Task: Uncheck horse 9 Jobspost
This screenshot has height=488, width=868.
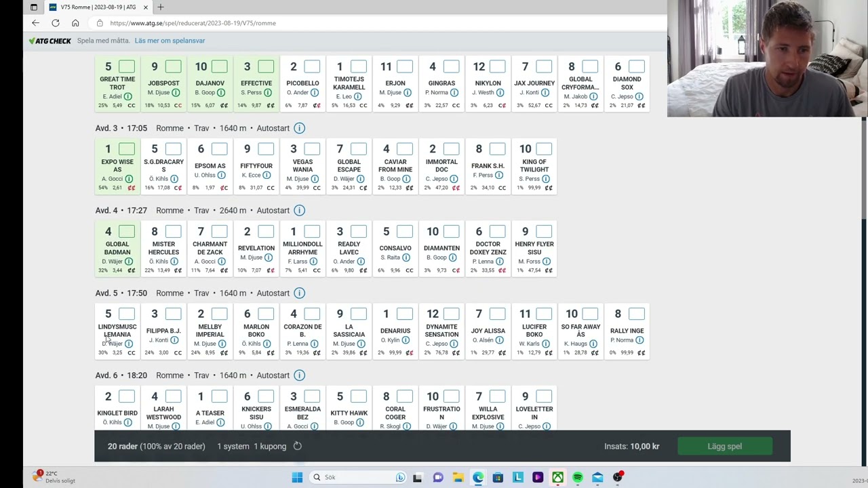Action: click(x=173, y=66)
